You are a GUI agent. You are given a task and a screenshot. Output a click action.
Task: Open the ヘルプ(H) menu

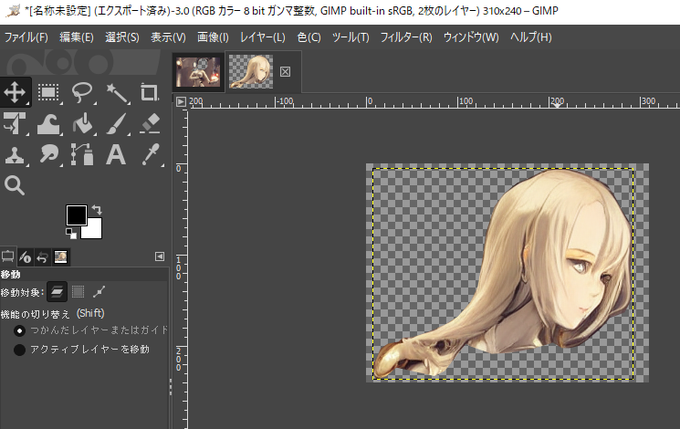tap(531, 37)
